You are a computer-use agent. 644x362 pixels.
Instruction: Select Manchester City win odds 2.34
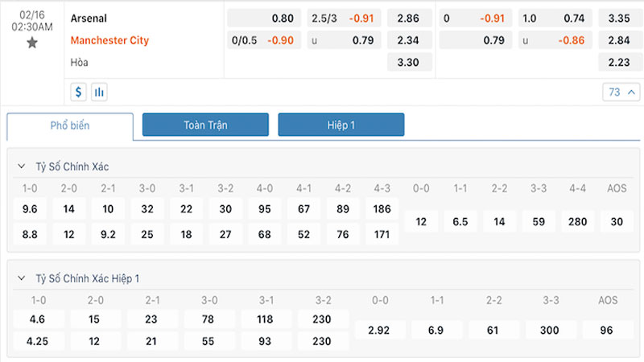pos(409,40)
